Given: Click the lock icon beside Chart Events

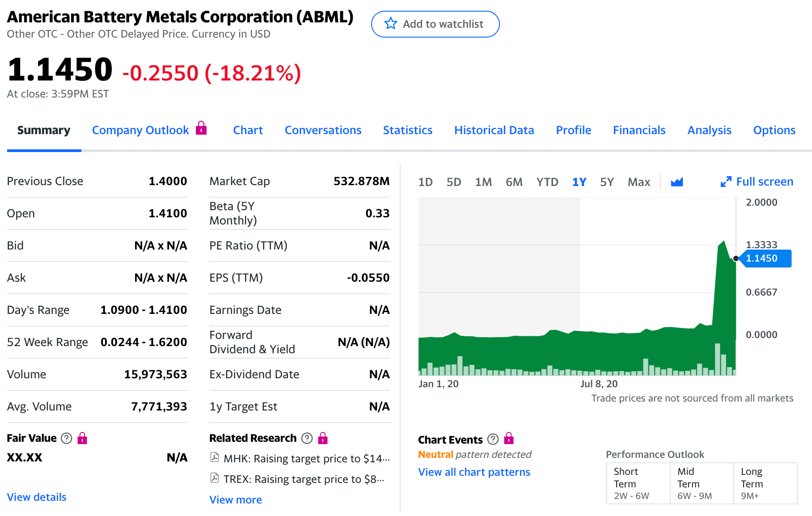Looking at the screenshot, I should (x=509, y=438).
